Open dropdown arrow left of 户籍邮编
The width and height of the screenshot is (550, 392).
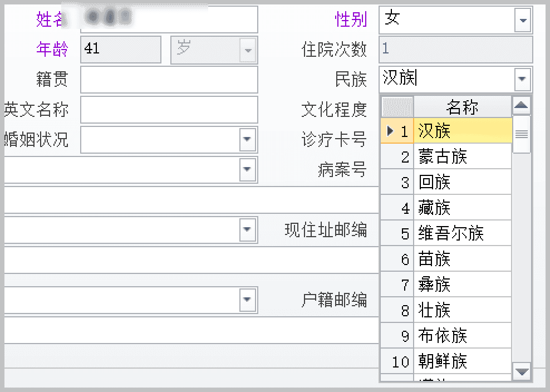tap(247, 300)
